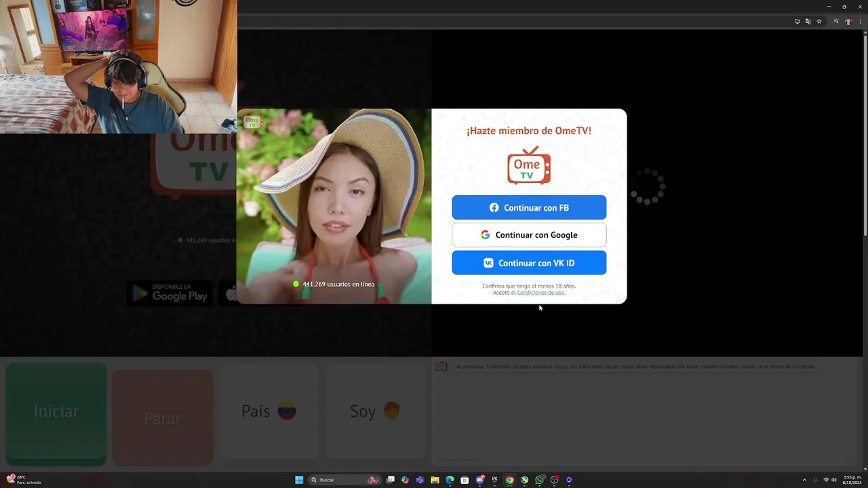Open the Chrome three-dot menu
This screenshot has height=488, width=868.
pos(860,22)
